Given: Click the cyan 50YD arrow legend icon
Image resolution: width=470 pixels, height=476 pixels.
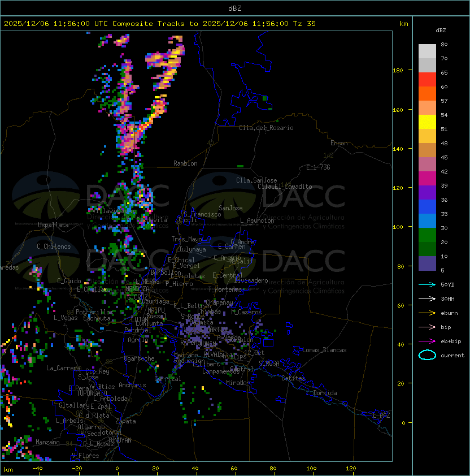Looking at the screenshot, I should (x=427, y=285).
